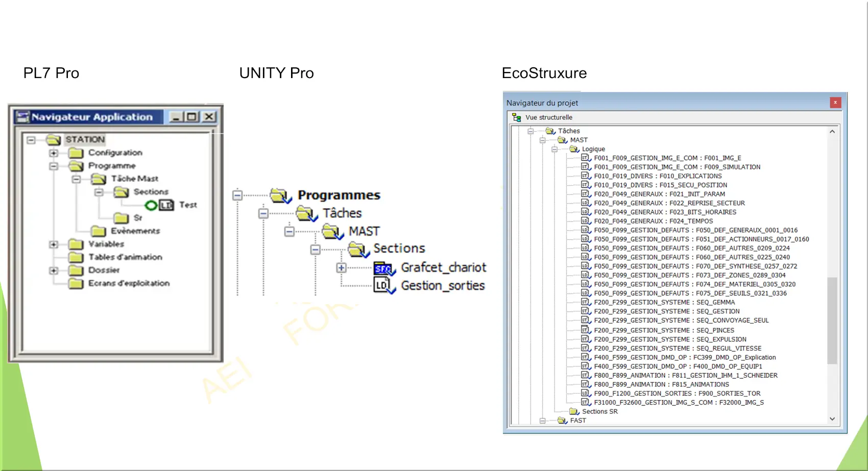
Task: Click the STATION folder icon
Action: coord(54,139)
